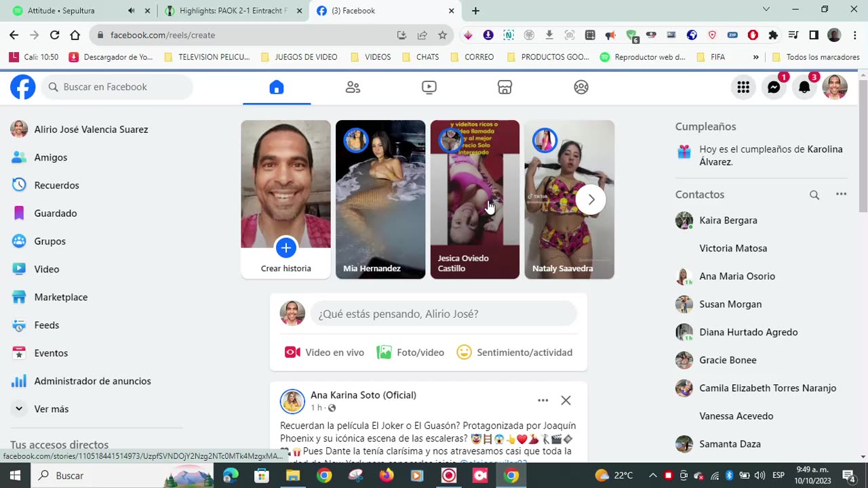Open account profile picture menu

835,87
